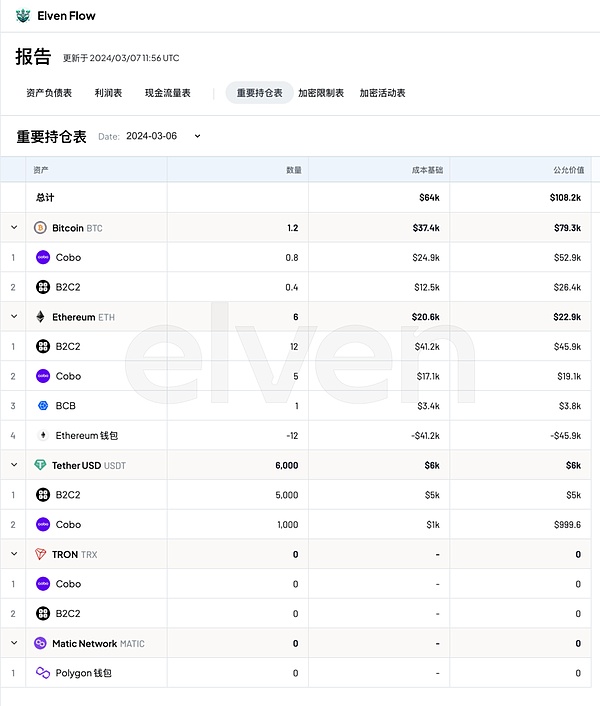Click the Matic Network purple icon
Image resolution: width=600 pixels, height=706 pixels.
(x=41, y=643)
